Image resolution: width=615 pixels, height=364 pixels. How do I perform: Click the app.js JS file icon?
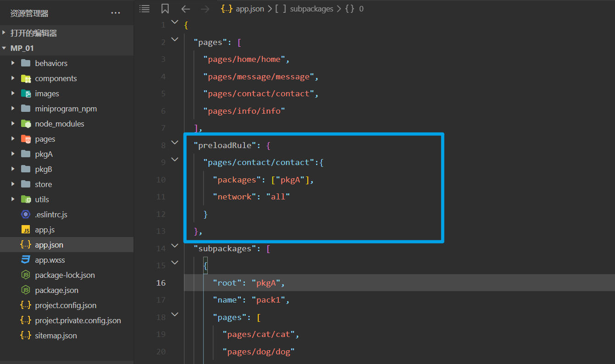coord(26,230)
